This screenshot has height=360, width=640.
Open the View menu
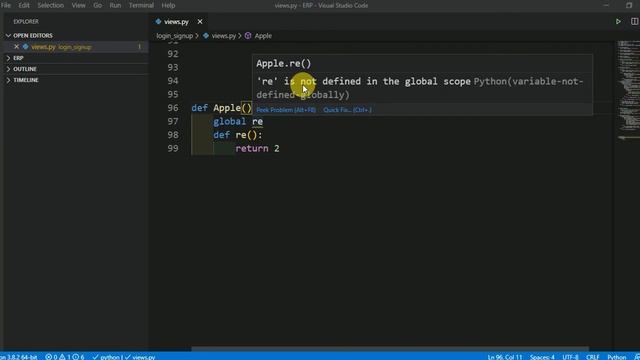(78, 5)
